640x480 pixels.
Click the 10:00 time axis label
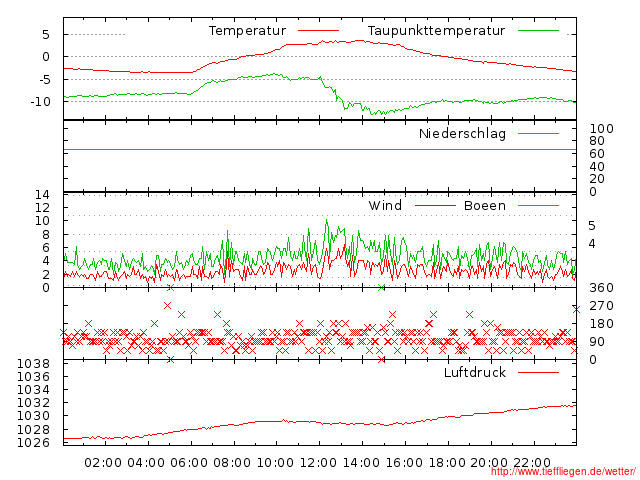pos(275,463)
